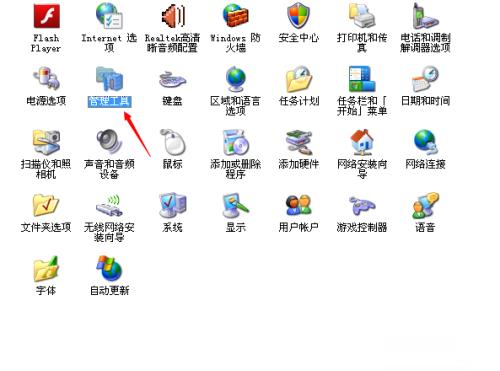500x371 pixels.
Task: Open the Flash Player icon
Action: [46, 16]
